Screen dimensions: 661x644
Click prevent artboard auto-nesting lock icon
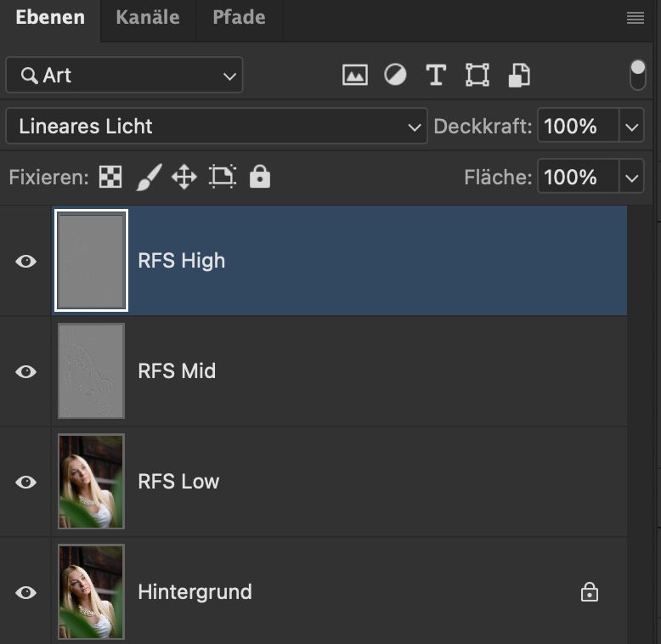[222, 177]
